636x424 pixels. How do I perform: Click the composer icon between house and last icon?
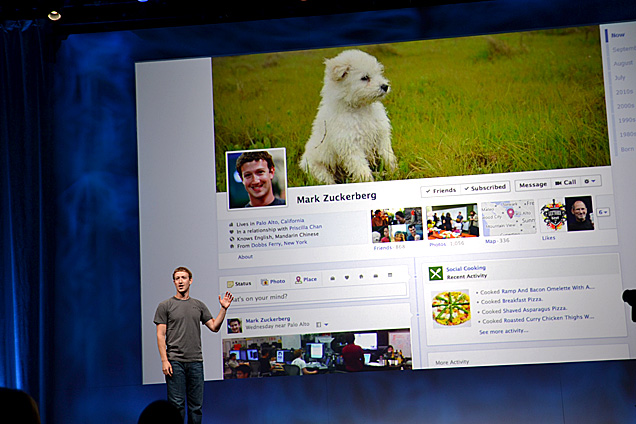376,276
